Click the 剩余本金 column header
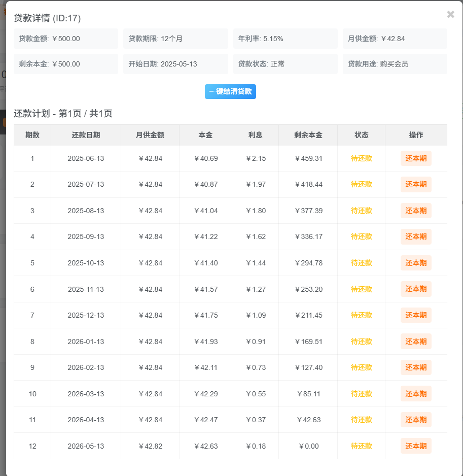This screenshot has width=463, height=476. point(308,135)
